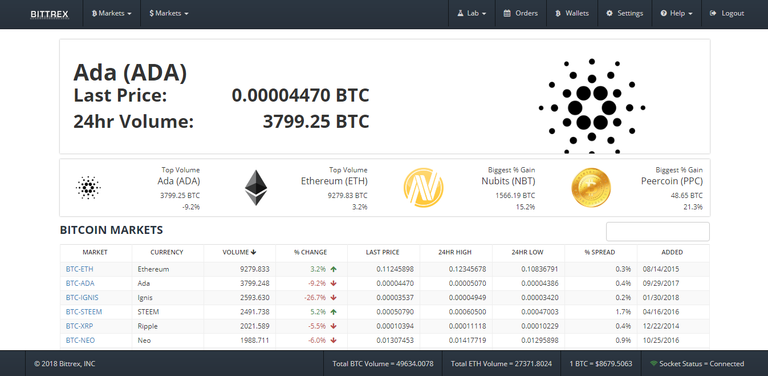
Task: Select the Ethereum (ETH) top volume card title
Action: click(334, 181)
